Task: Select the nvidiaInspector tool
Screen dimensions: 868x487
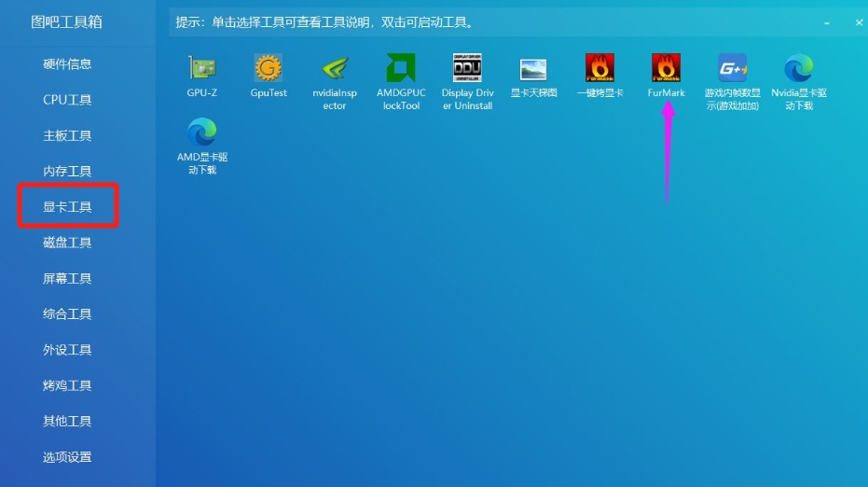Action: click(x=335, y=69)
